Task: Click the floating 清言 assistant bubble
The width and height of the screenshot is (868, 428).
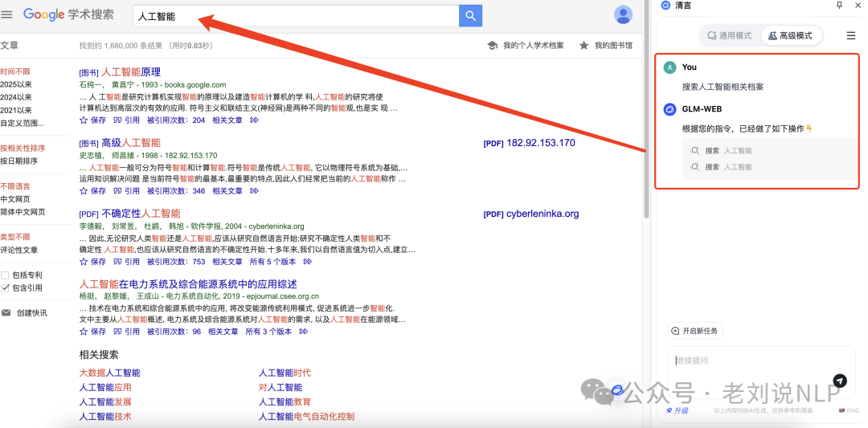Action: (x=617, y=390)
